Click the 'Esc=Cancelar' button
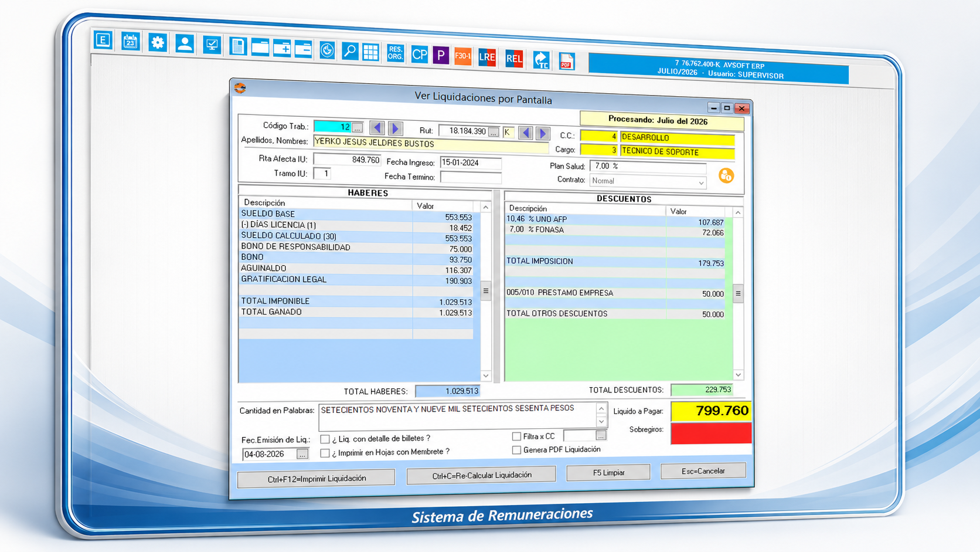 (x=703, y=470)
